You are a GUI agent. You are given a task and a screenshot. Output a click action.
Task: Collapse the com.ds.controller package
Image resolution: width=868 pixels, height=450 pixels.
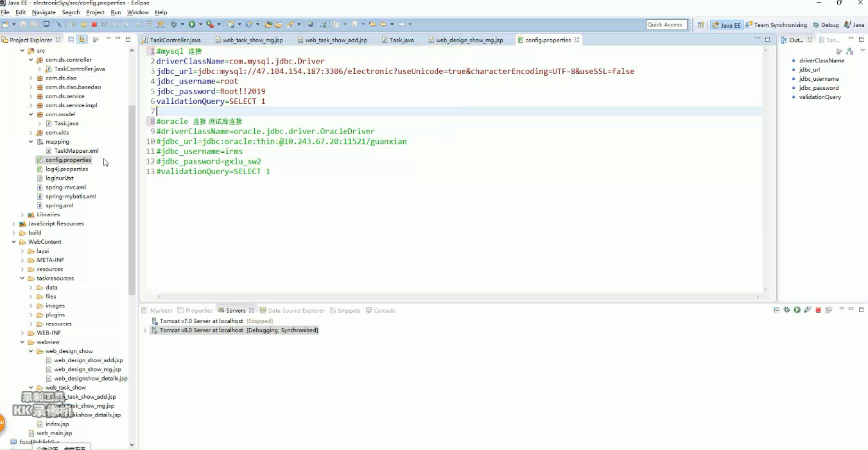tap(31, 60)
